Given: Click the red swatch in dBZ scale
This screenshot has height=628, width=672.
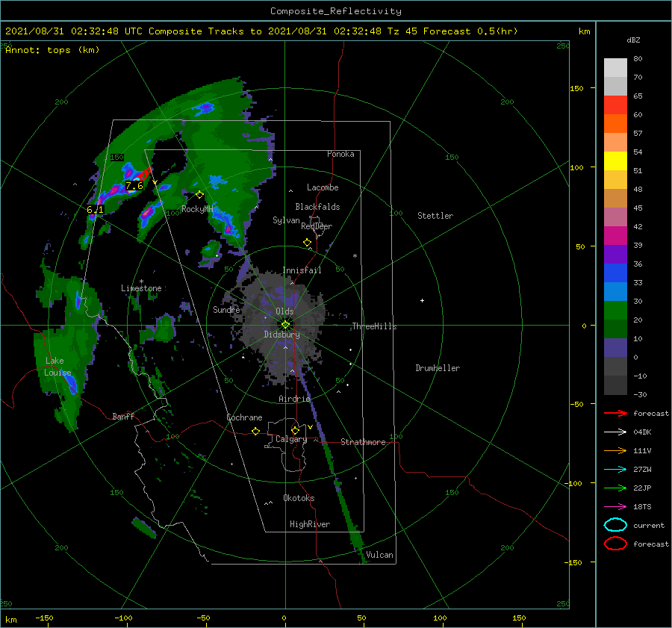Looking at the screenshot, I should click(615, 105).
